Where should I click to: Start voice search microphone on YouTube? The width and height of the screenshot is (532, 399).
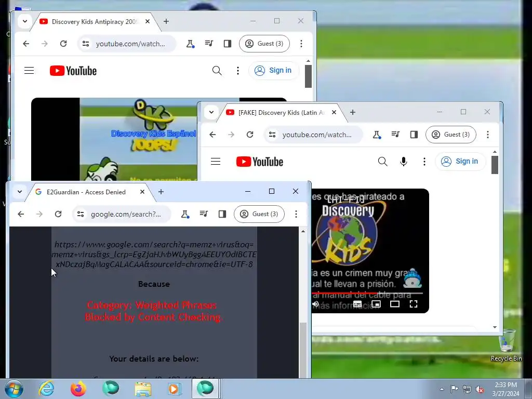pyautogui.click(x=403, y=162)
